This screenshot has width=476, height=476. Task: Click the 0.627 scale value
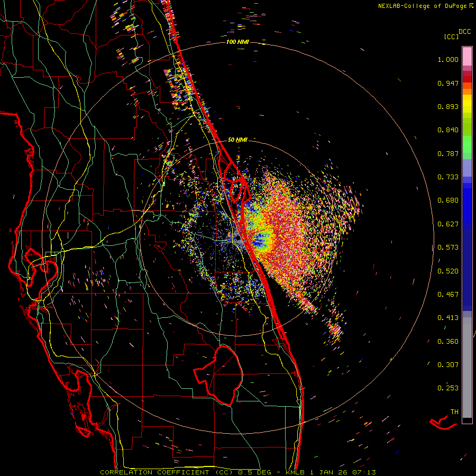(448, 224)
